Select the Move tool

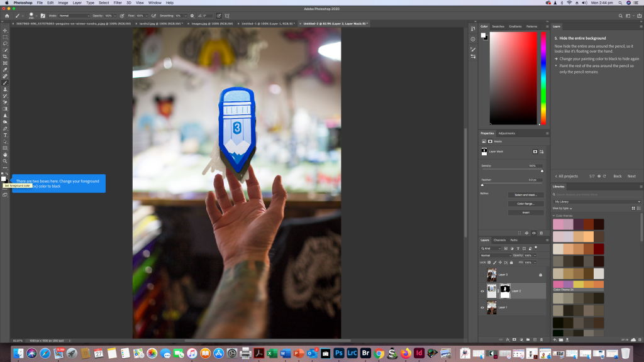[5, 30]
